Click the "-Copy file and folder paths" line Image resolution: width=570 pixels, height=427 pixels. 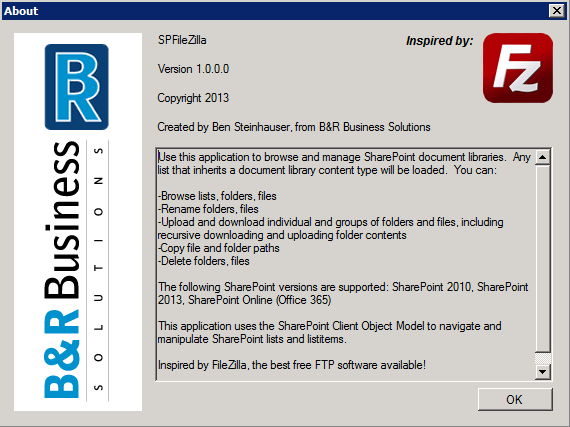pos(218,248)
